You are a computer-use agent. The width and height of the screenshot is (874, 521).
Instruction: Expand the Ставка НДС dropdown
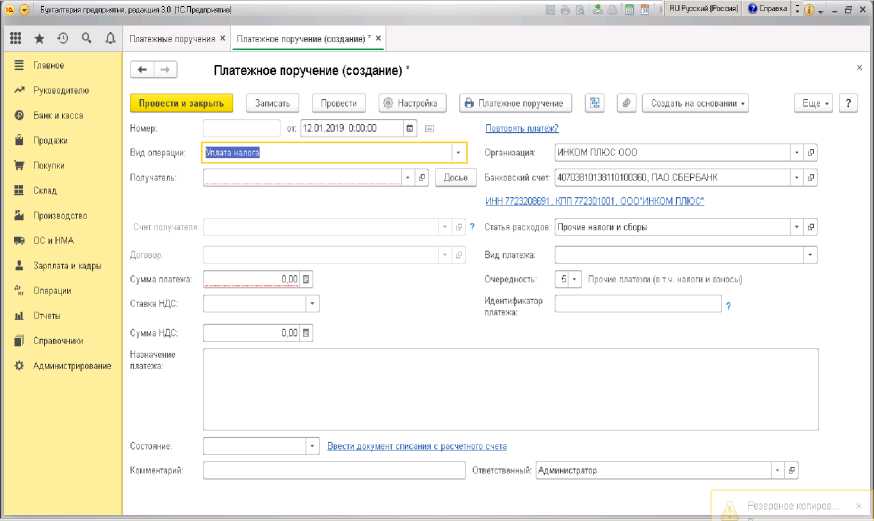tap(312, 303)
